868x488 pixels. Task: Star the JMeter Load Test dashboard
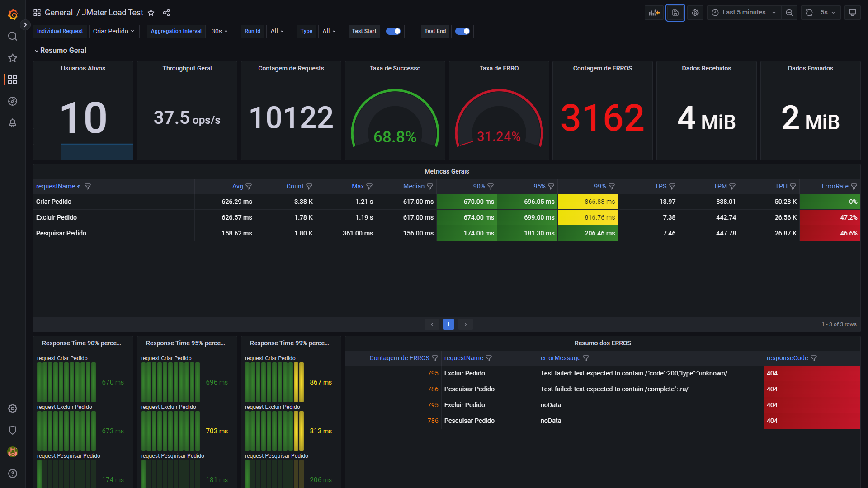(151, 13)
